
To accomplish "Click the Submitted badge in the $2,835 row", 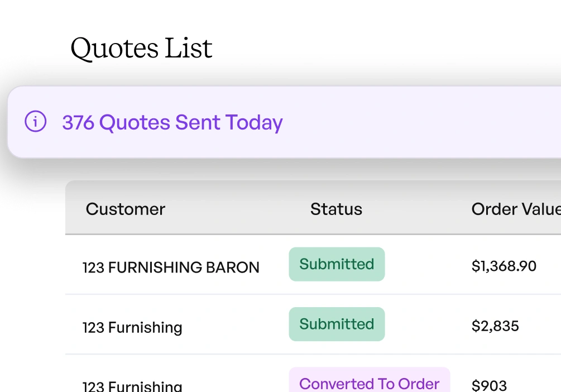I will click(x=337, y=324).
